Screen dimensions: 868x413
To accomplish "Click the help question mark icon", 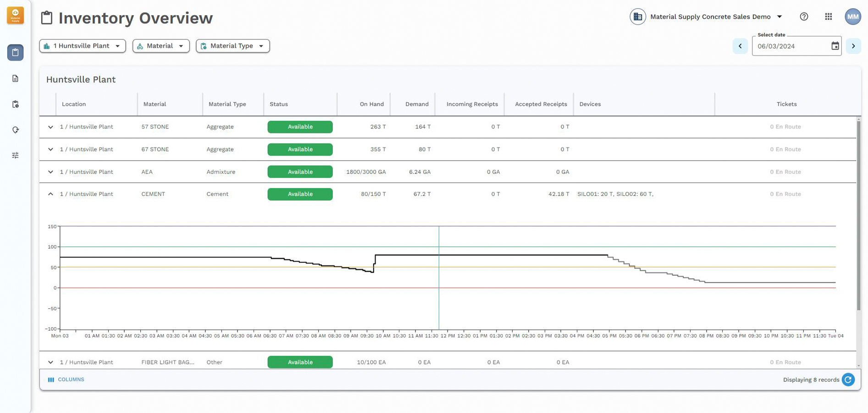I will 804,17.
